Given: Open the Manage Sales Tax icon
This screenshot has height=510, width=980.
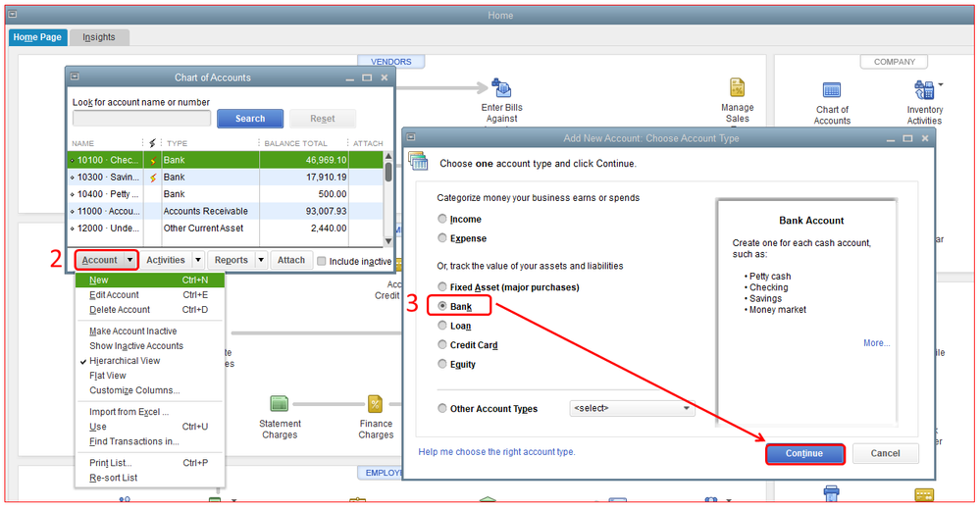Looking at the screenshot, I should point(737,88).
